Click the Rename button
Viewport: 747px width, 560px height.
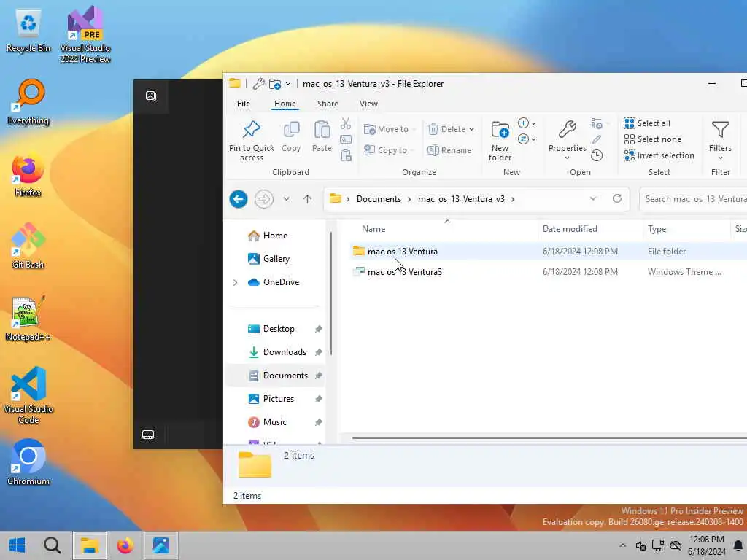[449, 150]
